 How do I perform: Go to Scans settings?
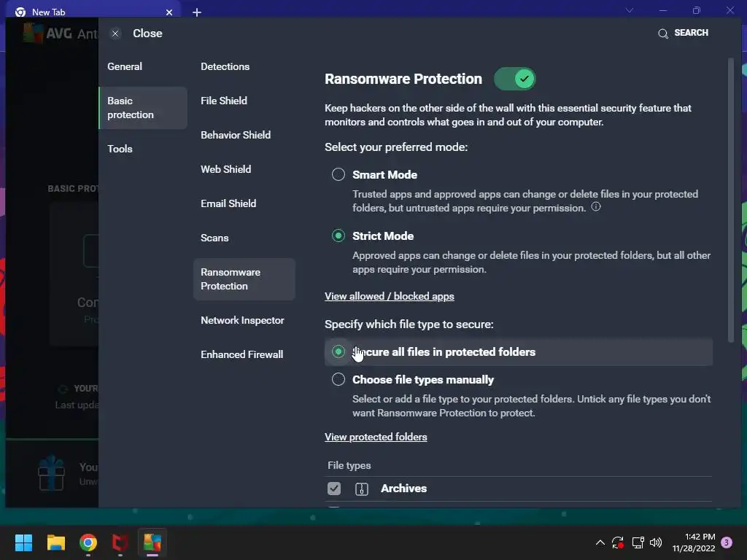click(x=214, y=238)
